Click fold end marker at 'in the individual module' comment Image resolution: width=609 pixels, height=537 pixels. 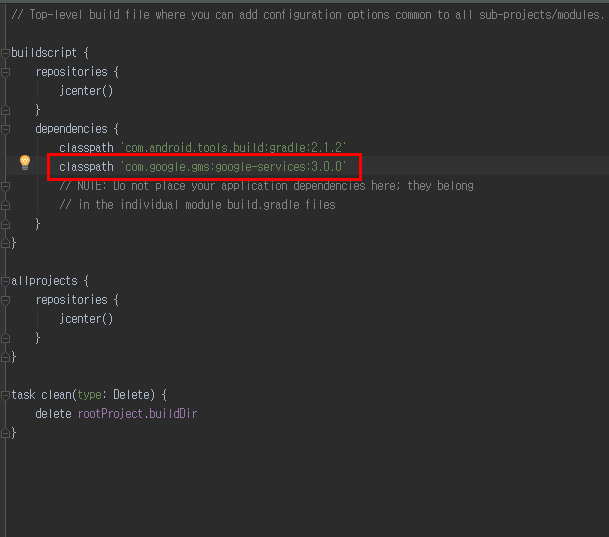(5, 205)
